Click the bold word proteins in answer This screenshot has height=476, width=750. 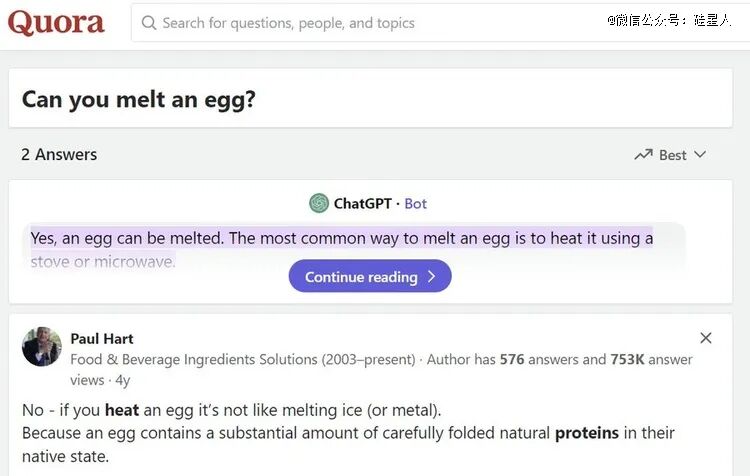coord(586,433)
